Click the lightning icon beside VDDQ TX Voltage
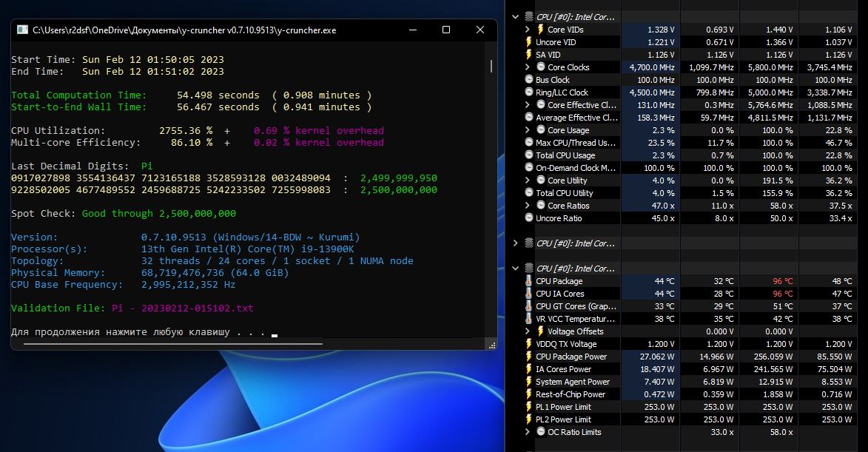Screen dimensions: 868x452 (529, 344)
